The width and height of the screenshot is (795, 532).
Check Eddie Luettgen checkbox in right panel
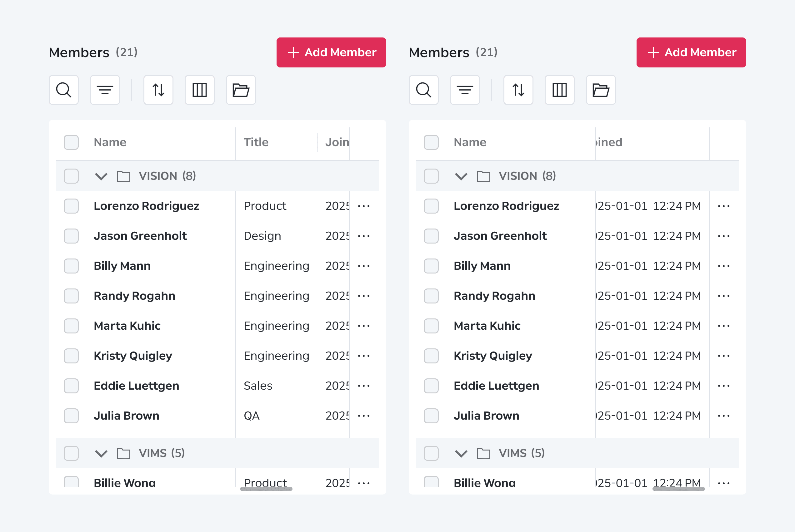[431, 386]
